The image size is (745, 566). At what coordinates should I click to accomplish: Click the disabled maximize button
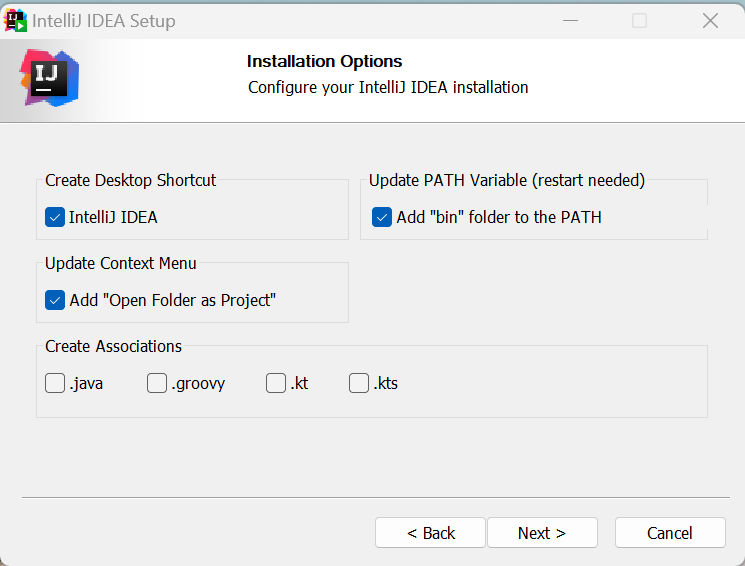639,20
